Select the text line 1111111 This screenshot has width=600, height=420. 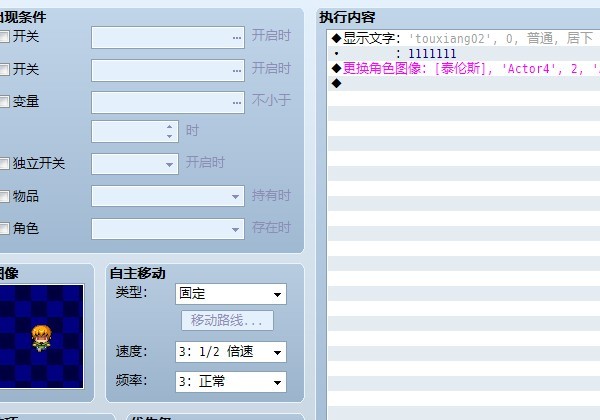(464, 54)
